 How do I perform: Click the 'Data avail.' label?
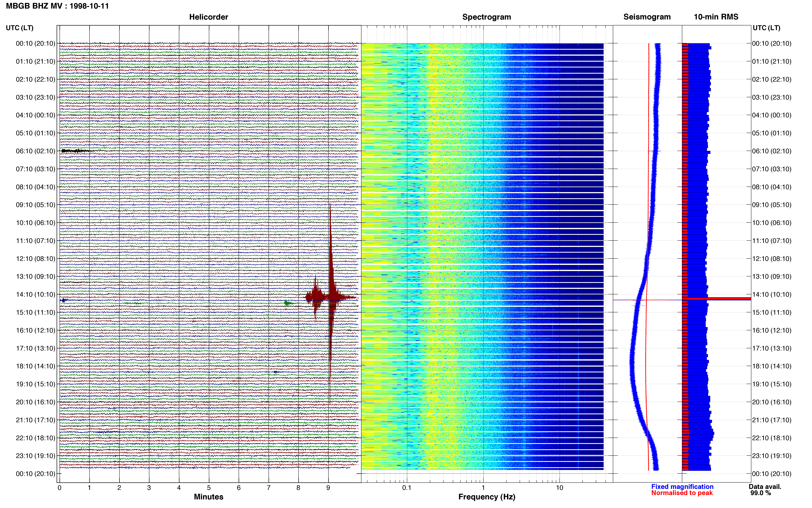(x=765, y=487)
